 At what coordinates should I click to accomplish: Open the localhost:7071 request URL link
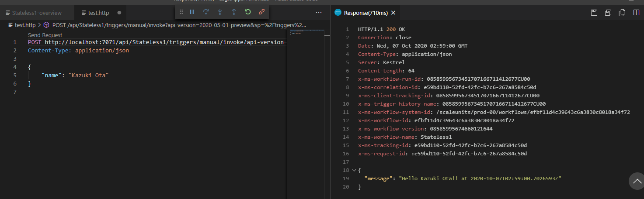pyautogui.click(x=166, y=42)
